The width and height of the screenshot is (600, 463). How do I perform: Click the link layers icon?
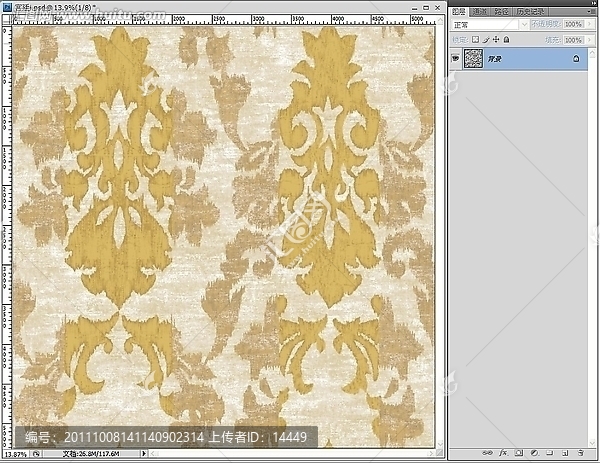[x=487, y=453]
